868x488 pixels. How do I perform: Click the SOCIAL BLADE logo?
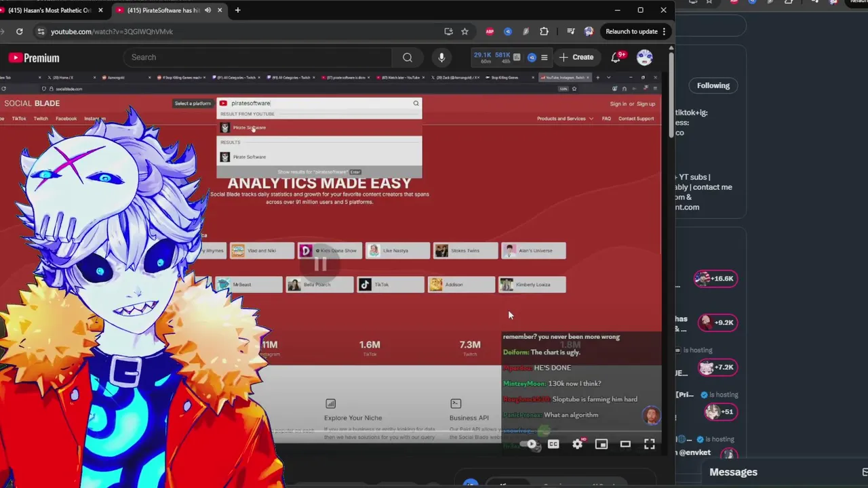pyautogui.click(x=32, y=103)
